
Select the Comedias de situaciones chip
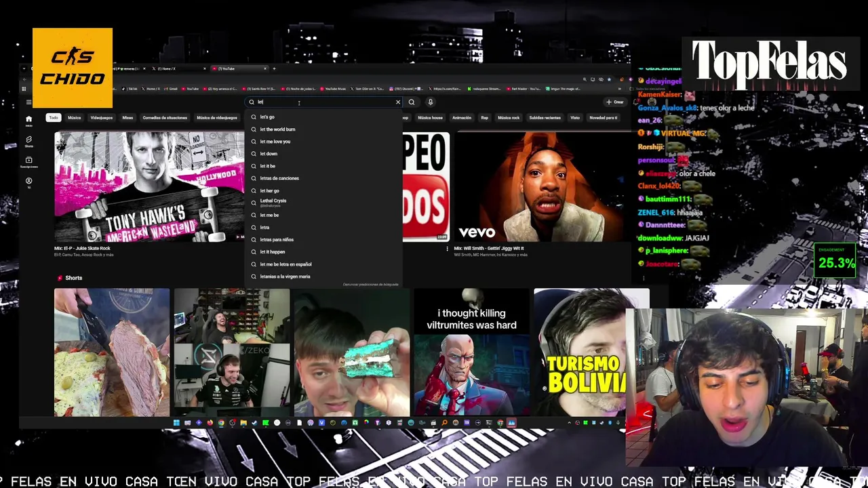[x=165, y=118]
